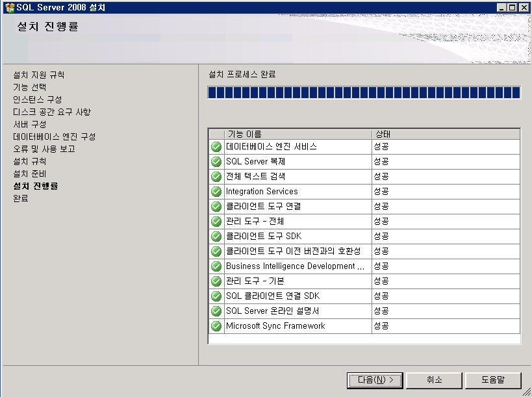
Task: Click check icon for Microsoft Sync Framework
Action: coord(216,326)
